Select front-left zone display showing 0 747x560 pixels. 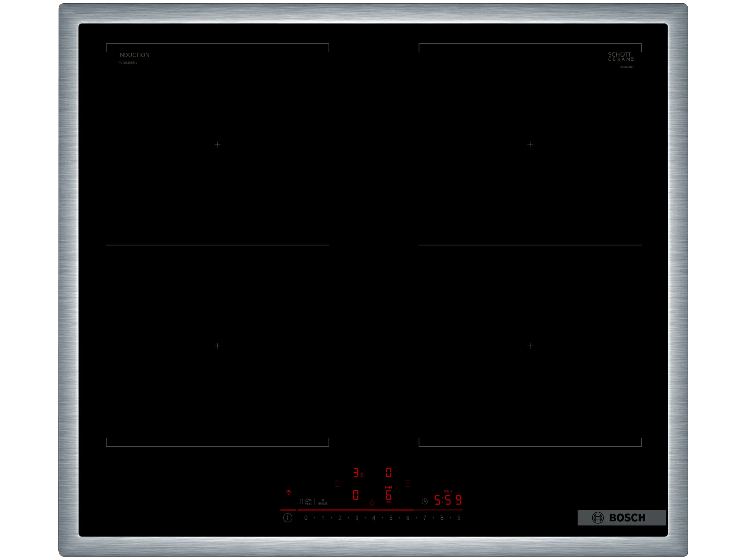pos(355,495)
